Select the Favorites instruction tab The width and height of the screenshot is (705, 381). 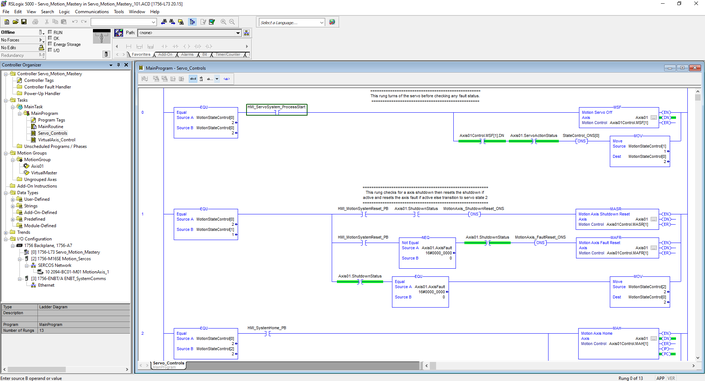[141, 55]
